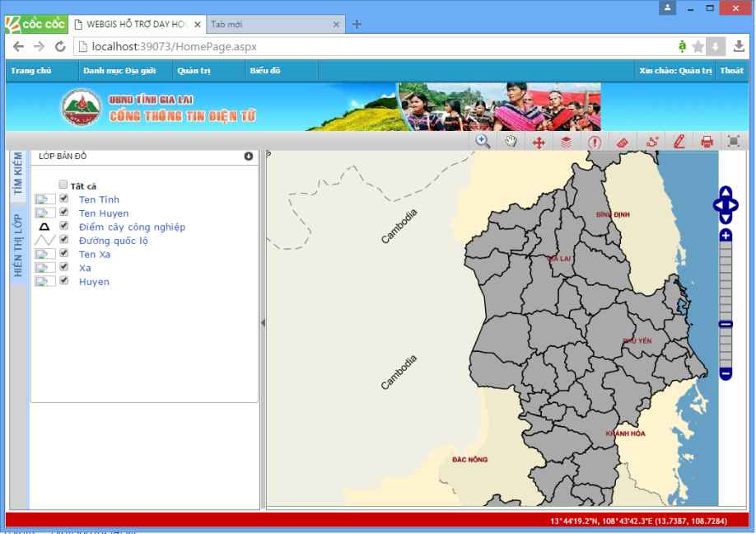Viewport: 756px width, 534px height.
Task: Open the Trang chủ menu
Action: coord(30,71)
